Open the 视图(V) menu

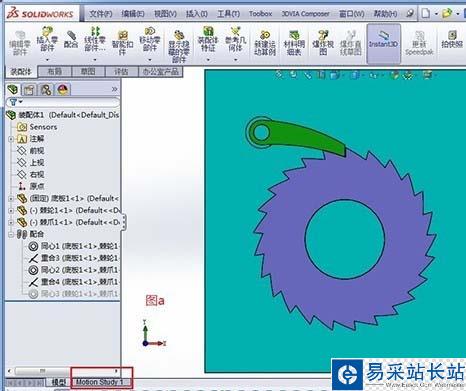(x=165, y=14)
